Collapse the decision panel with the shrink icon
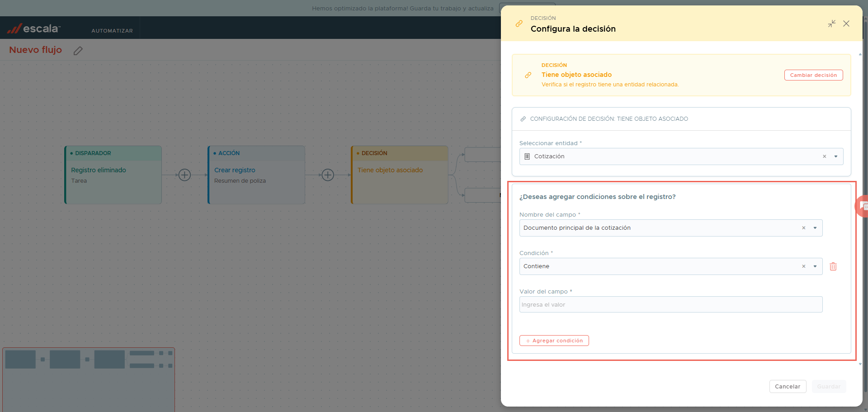This screenshot has height=412, width=868. point(832,24)
